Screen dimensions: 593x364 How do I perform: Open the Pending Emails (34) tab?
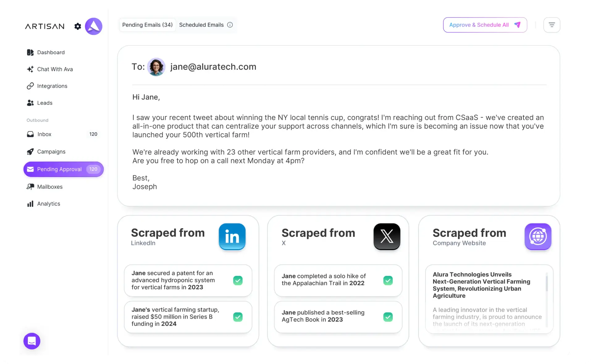[147, 25]
